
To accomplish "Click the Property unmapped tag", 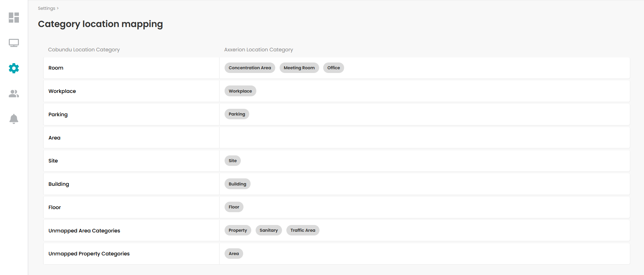I will [238, 230].
